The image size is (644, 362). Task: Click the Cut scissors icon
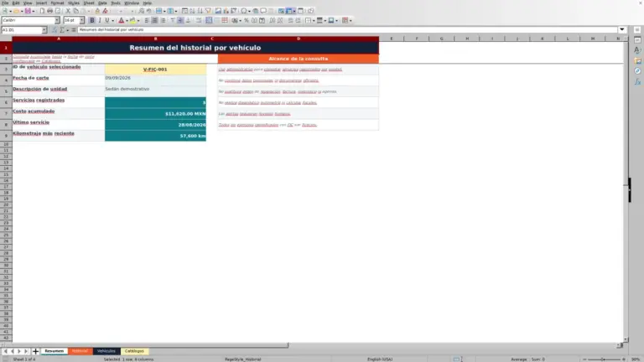click(x=68, y=11)
